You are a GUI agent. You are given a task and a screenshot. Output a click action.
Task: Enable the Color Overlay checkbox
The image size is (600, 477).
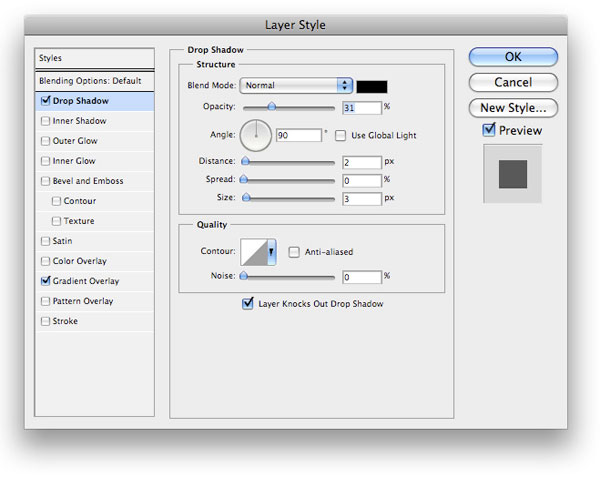pos(46,261)
